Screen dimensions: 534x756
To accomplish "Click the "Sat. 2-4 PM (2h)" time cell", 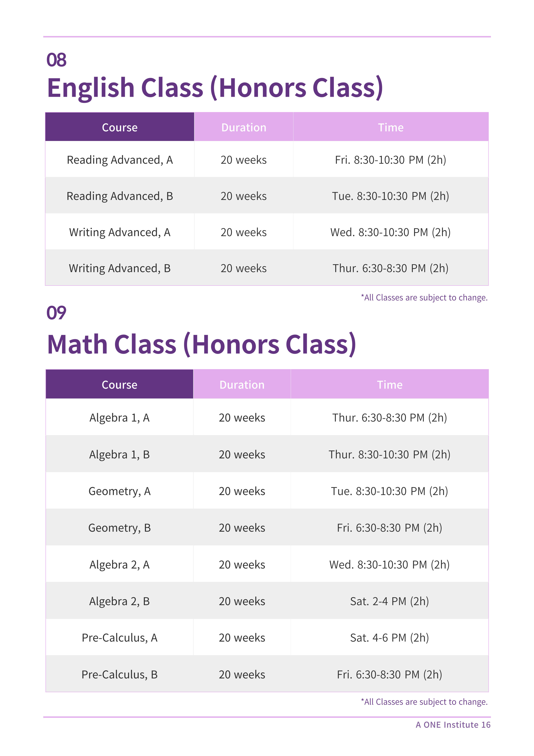I will [389, 601].
